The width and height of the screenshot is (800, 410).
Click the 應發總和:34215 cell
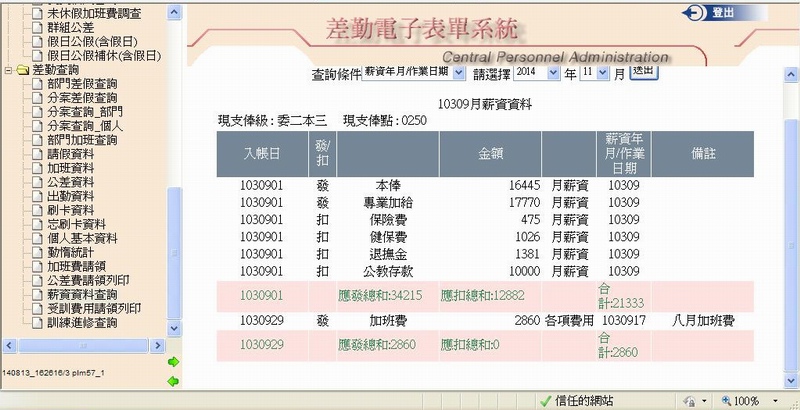[388, 296]
